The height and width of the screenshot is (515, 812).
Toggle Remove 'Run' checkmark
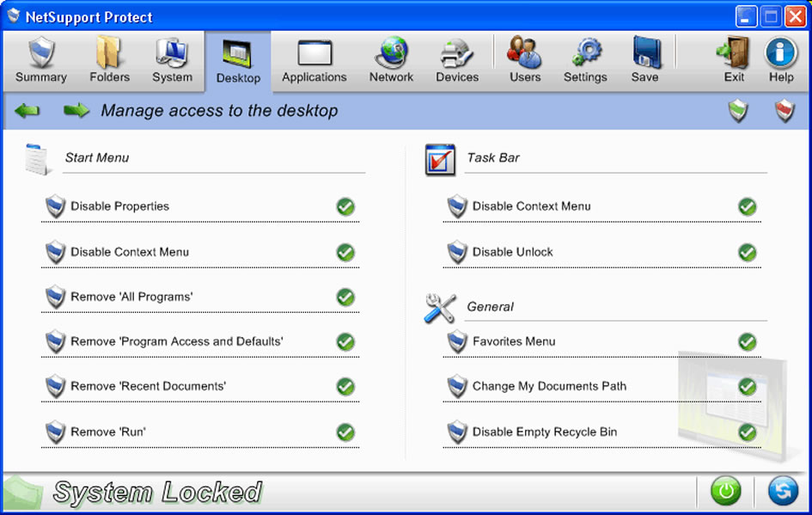click(x=345, y=432)
